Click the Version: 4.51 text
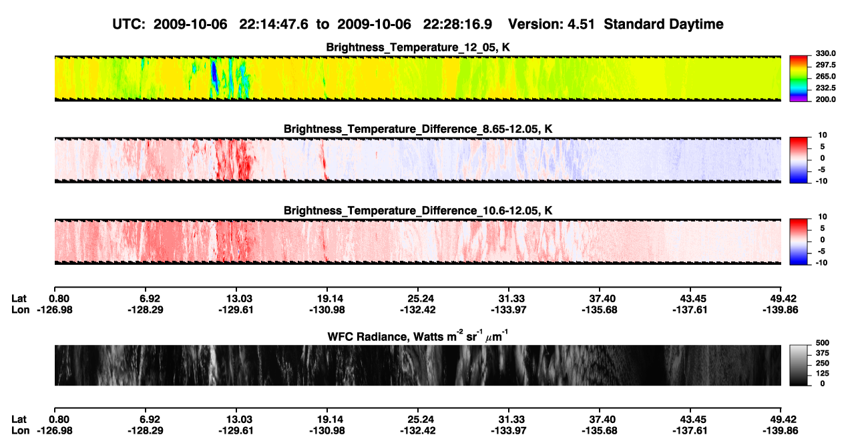 [x=551, y=24]
